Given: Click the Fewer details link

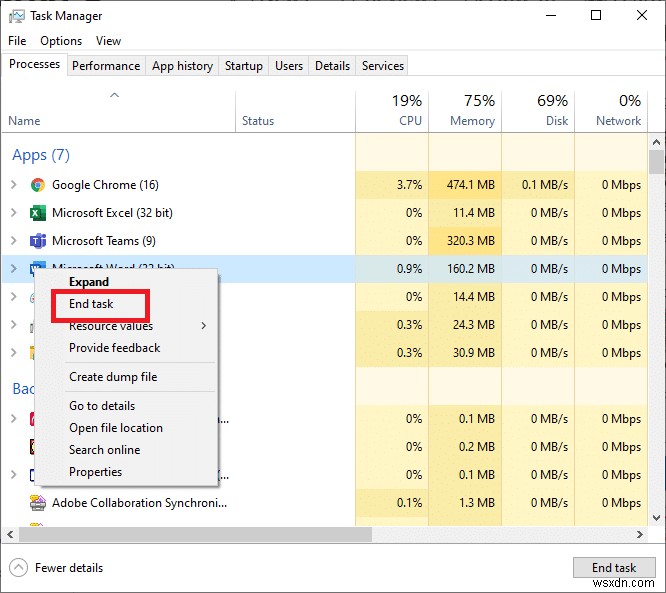Looking at the screenshot, I should pyautogui.click(x=69, y=568).
